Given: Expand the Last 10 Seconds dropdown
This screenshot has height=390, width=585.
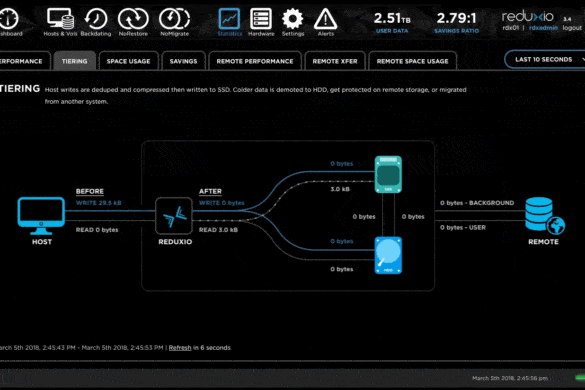Looking at the screenshot, I should pyautogui.click(x=545, y=60).
